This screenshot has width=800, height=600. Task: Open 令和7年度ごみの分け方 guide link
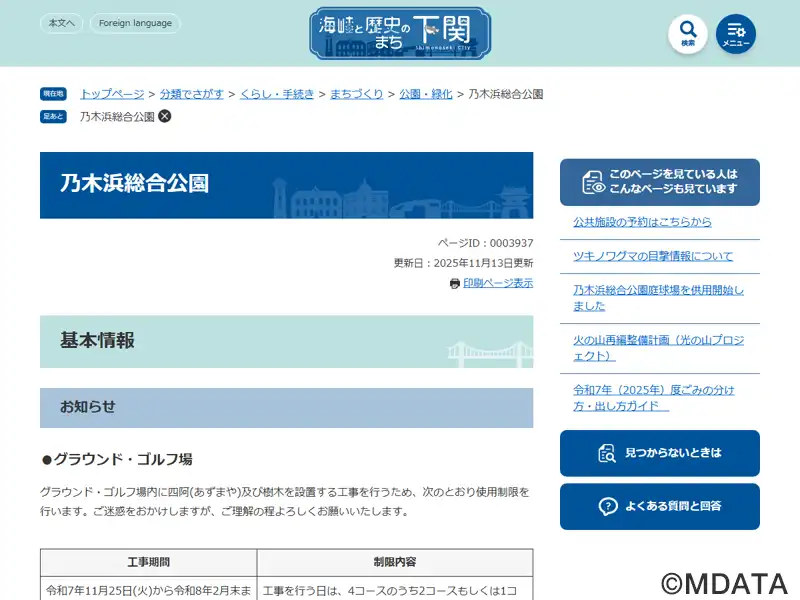(653, 398)
